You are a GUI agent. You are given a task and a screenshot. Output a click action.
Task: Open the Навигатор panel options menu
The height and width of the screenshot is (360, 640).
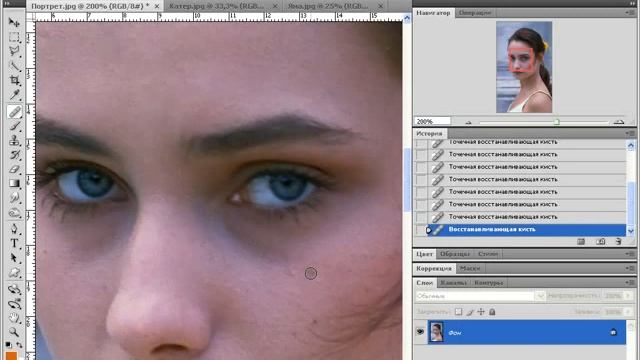pyautogui.click(x=630, y=13)
